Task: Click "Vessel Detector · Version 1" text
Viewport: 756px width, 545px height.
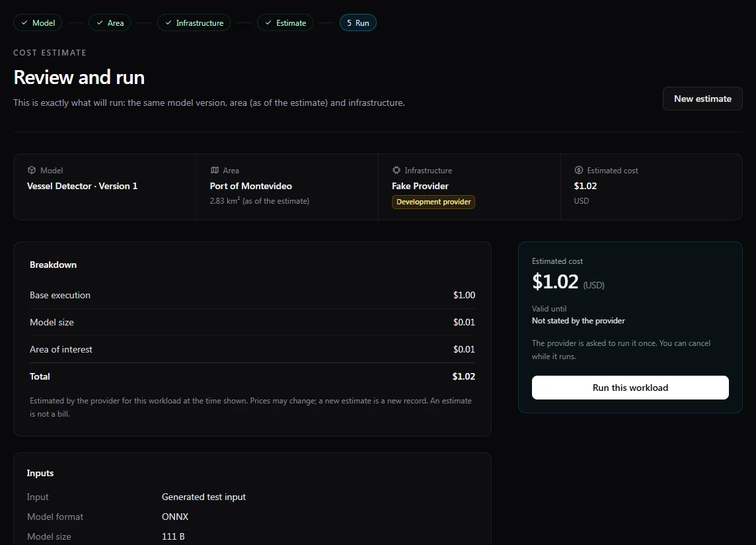Action: 82,186
